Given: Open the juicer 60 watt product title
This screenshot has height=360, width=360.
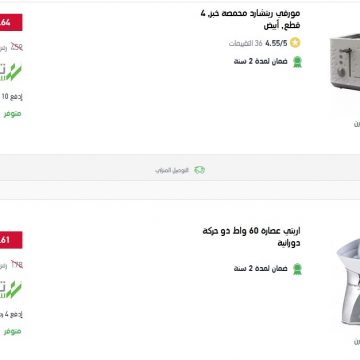Looking at the screenshot, I should (251, 237).
